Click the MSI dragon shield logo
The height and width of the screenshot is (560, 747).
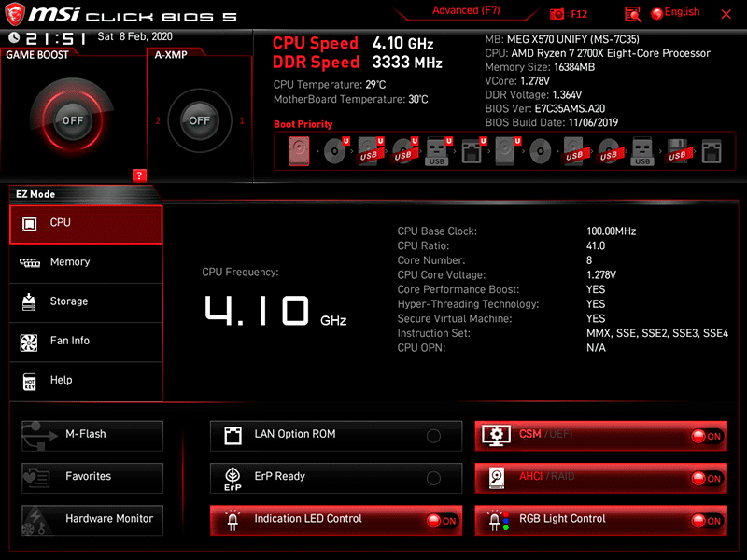coord(14,14)
